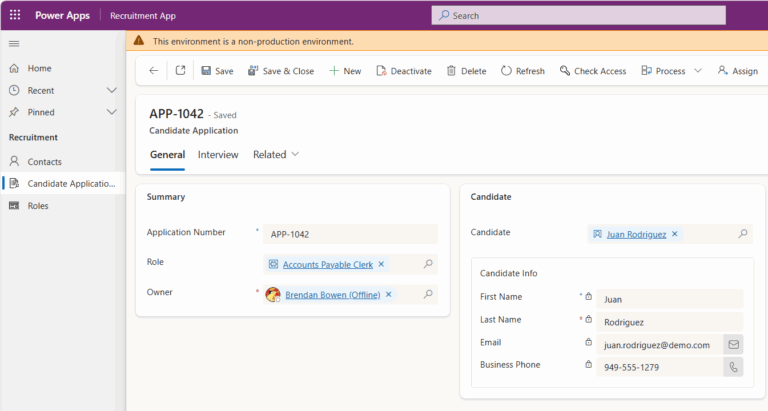Switch to the General tab
The image size is (768, 411).
click(x=168, y=155)
